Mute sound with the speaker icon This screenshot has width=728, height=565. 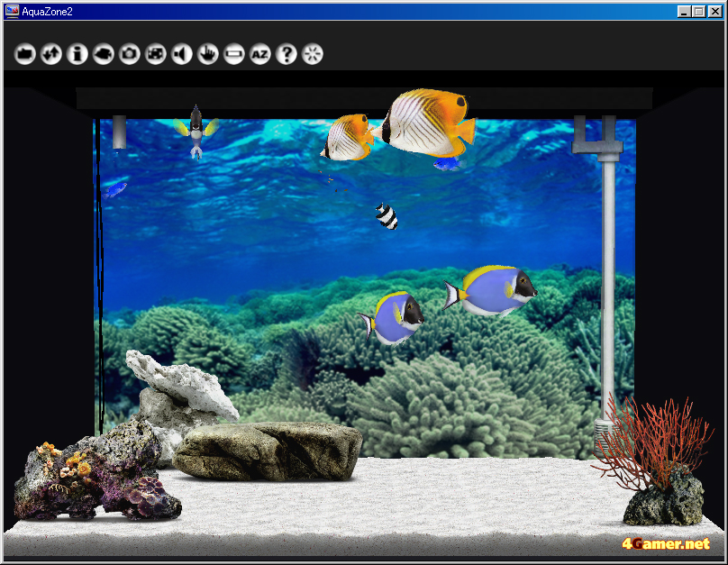pyautogui.click(x=182, y=55)
